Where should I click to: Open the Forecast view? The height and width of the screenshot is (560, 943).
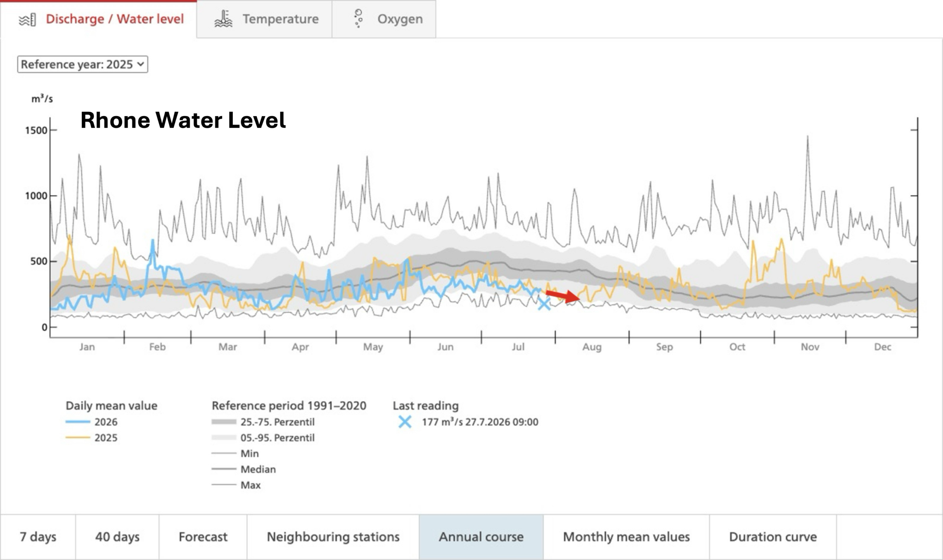click(203, 536)
